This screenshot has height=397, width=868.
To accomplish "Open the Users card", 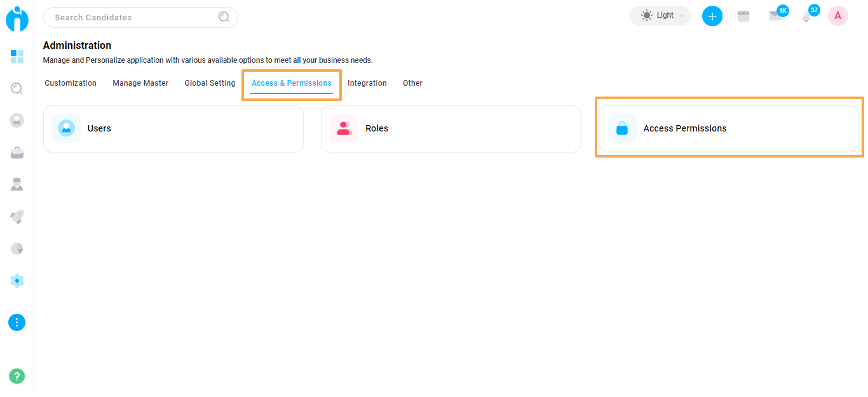I will (x=173, y=129).
